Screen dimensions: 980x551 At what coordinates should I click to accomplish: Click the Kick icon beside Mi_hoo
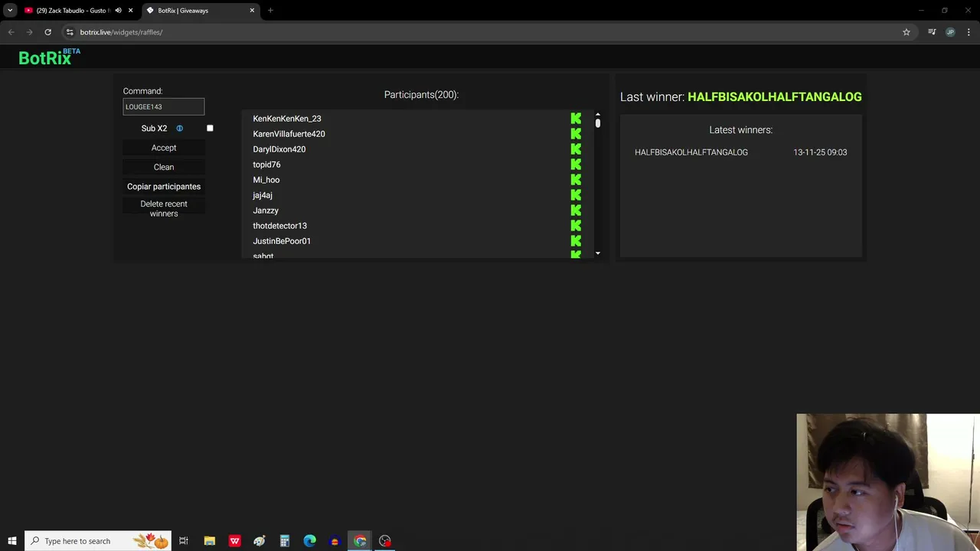click(x=576, y=180)
